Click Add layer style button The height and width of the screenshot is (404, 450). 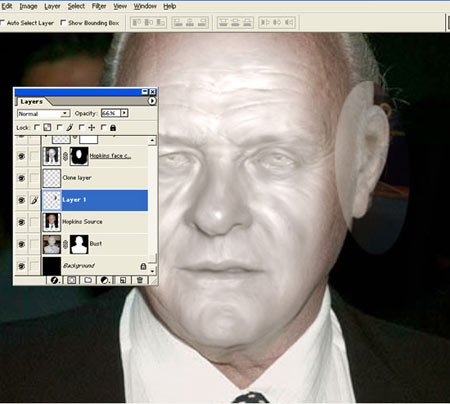click(x=54, y=280)
